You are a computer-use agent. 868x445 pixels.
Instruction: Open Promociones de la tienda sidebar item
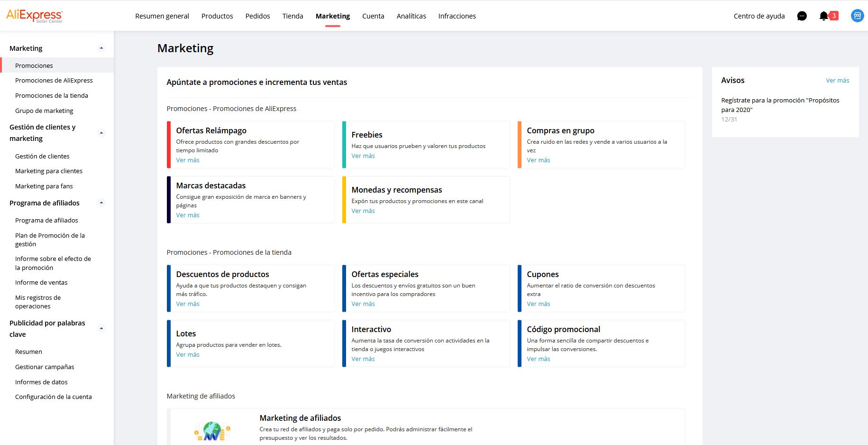click(52, 96)
